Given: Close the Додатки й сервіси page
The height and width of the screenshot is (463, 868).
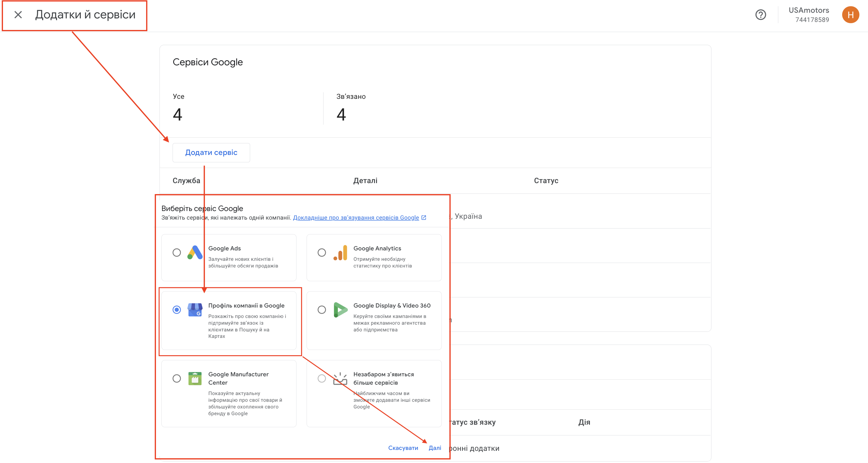Looking at the screenshot, I should pos(18,15).
